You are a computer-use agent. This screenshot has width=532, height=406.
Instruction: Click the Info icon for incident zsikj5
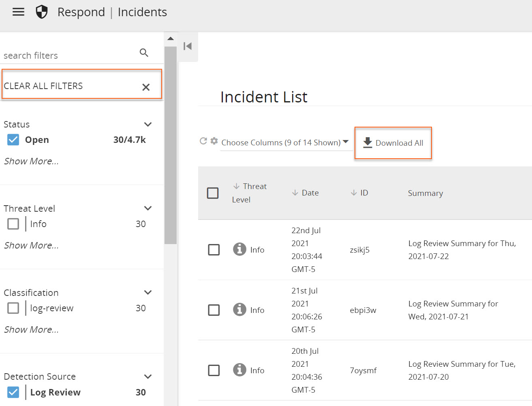coord(239,249)
